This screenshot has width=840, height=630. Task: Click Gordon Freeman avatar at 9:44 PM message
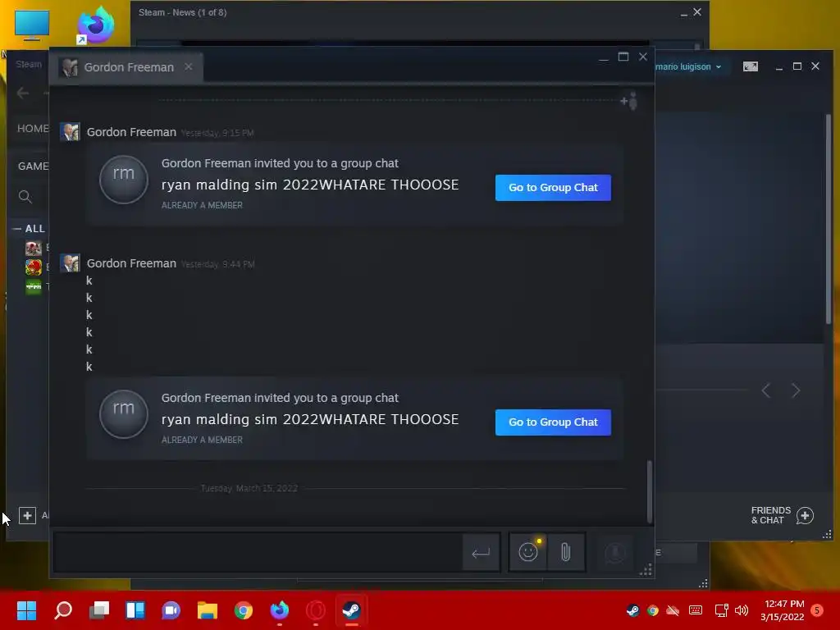point(70,263)
